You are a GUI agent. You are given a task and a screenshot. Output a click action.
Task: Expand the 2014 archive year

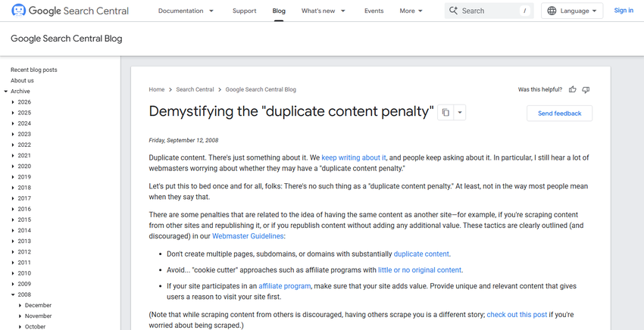coord(13,230)
